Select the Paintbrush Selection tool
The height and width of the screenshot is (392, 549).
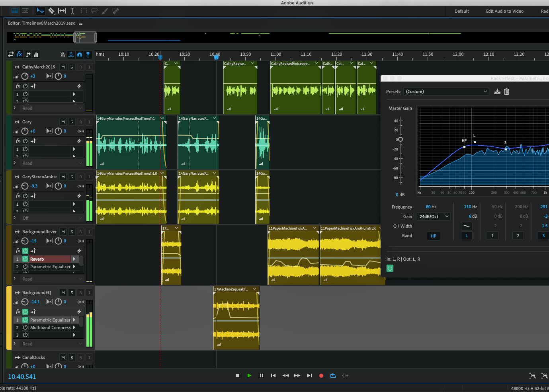click(x=105, y=11)
